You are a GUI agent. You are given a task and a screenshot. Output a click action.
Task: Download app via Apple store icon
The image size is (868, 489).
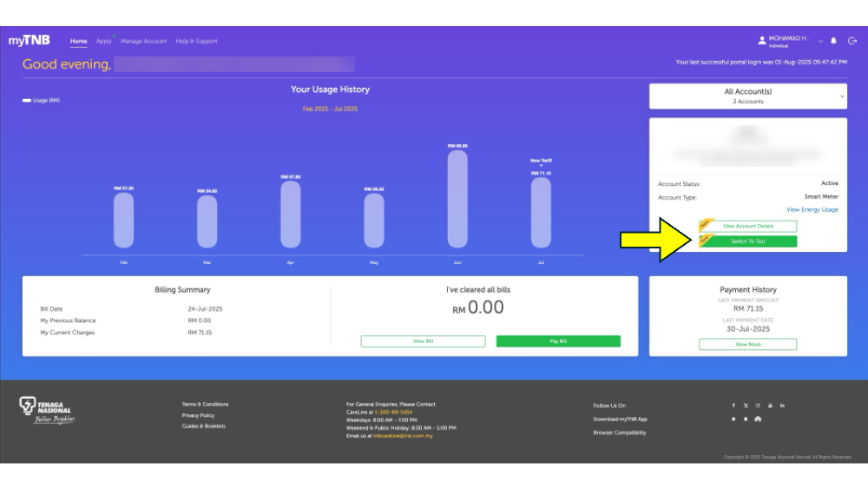coord(746,420)
